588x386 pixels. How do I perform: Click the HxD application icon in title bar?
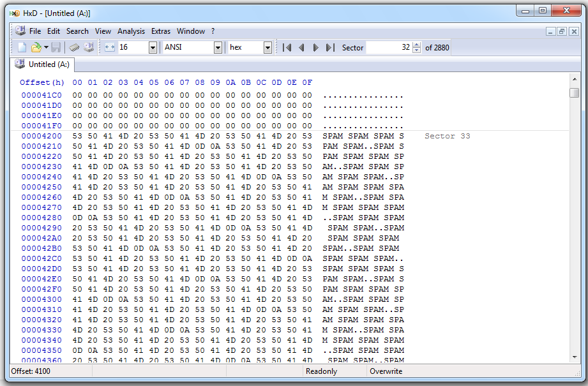tap(15, 13)
